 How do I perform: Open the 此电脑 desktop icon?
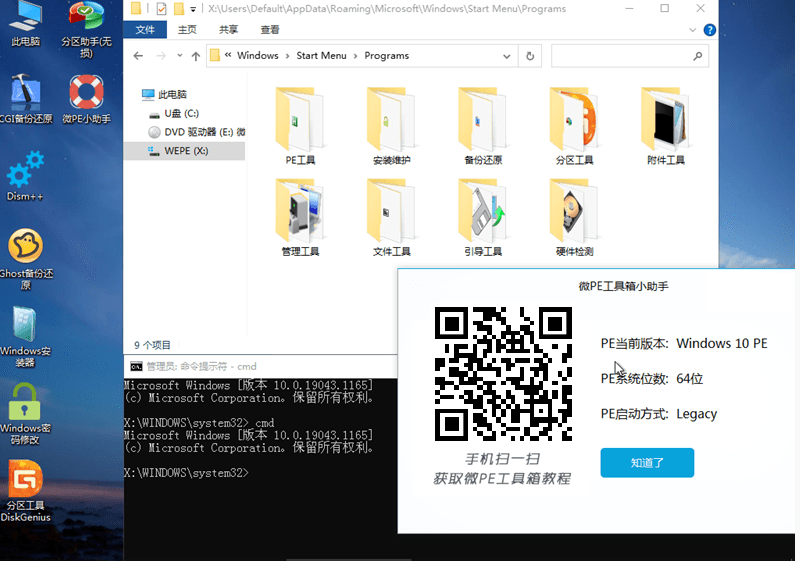click(x=26, y=23)
